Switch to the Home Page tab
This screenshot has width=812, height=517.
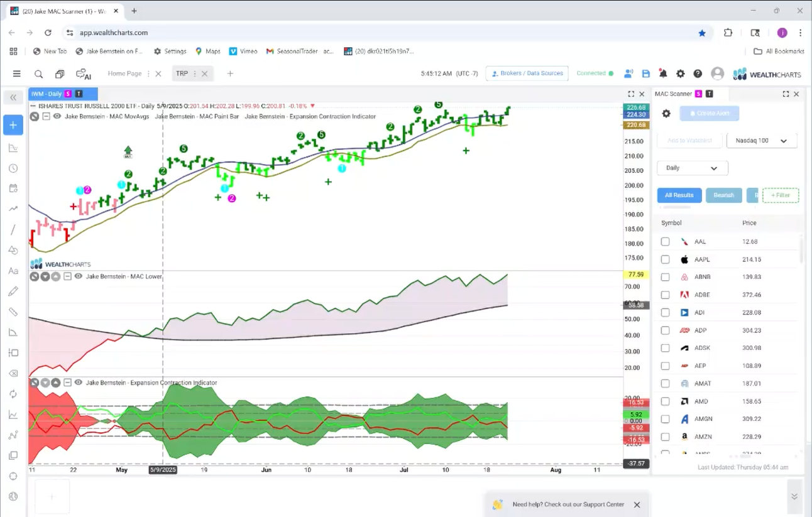pyautogui.click(x=124, y=73)
